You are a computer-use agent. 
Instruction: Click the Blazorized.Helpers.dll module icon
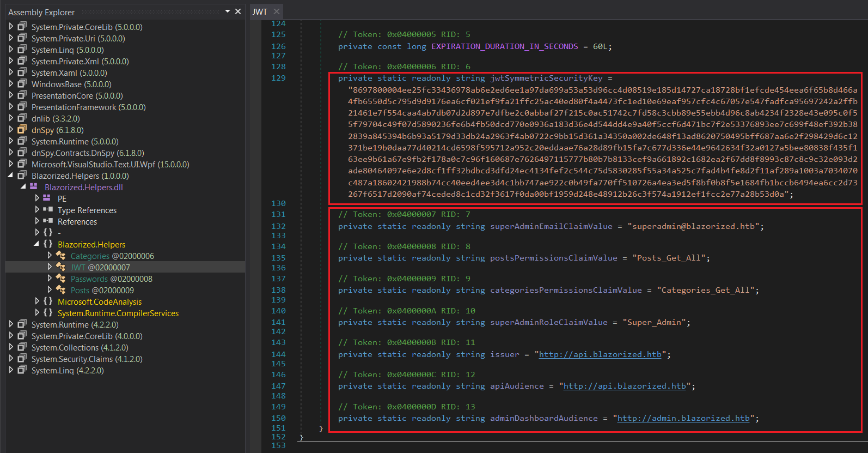click(34, 187)
